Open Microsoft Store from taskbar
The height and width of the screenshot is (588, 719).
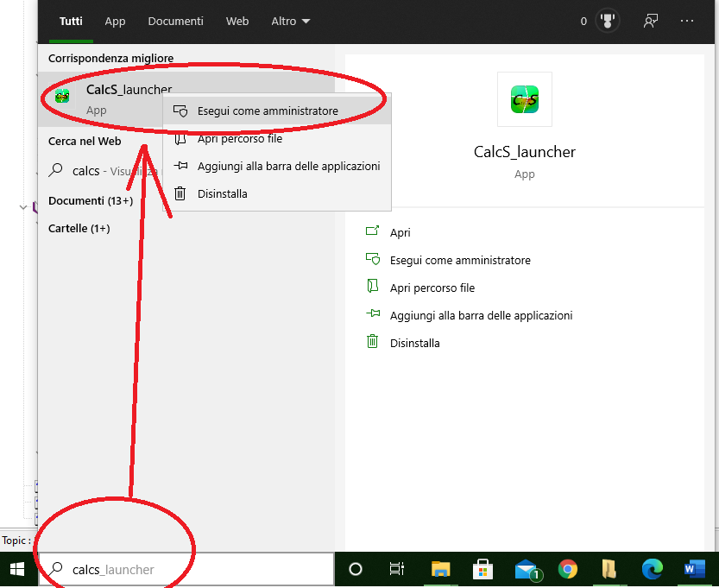pos(482,569)
